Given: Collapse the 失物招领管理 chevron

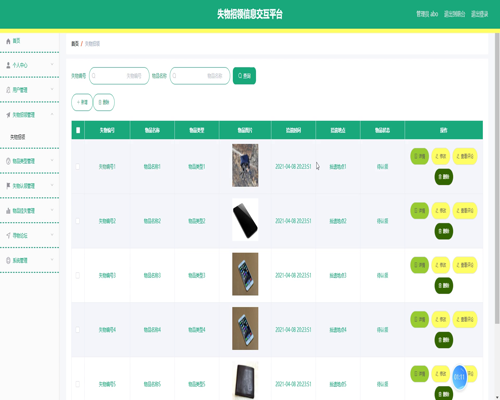Looking at the screenshot, I should tap(52, 114).
